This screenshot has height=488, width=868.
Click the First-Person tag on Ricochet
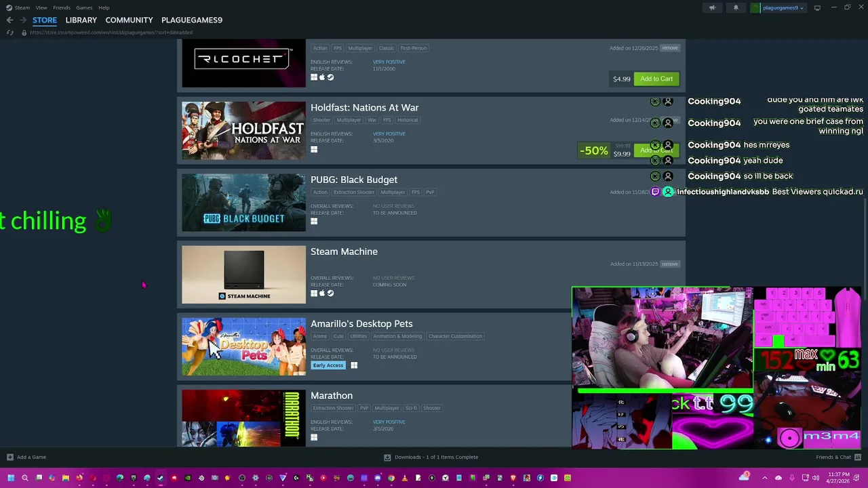point(414,48)
